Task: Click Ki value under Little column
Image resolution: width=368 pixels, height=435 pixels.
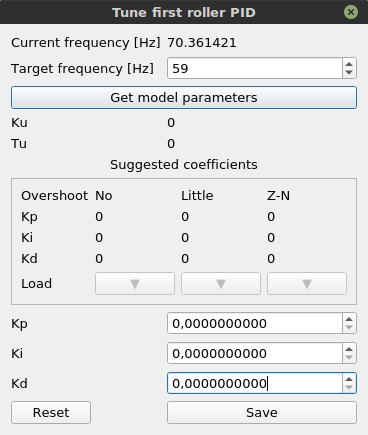Action: [185, 238]
